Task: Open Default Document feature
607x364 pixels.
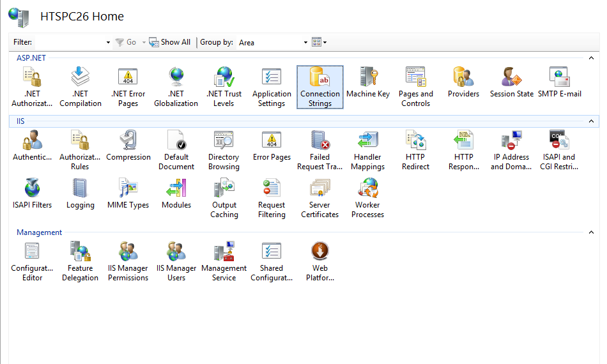Action: coord(176,150)
